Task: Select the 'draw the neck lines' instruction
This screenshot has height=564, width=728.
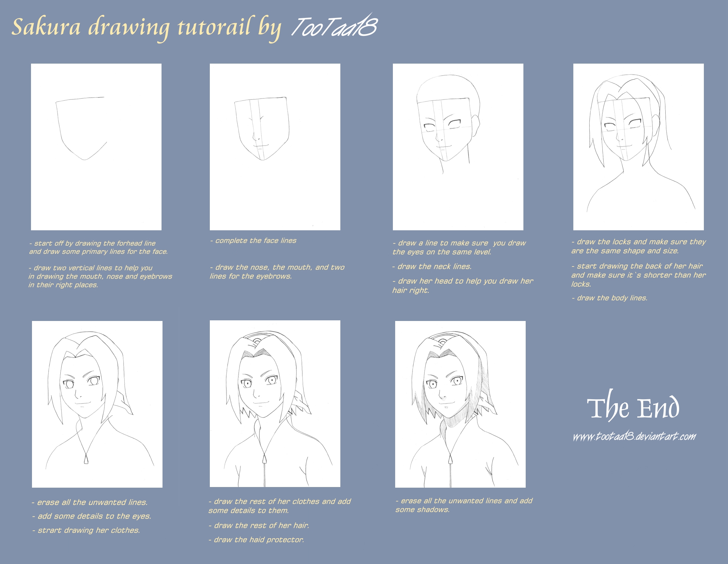Action: tap(432, 267)
